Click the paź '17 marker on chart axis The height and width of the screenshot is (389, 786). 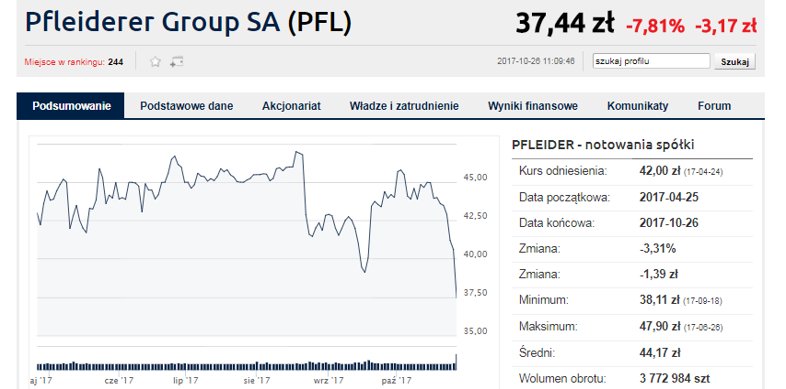click(397, 380)
